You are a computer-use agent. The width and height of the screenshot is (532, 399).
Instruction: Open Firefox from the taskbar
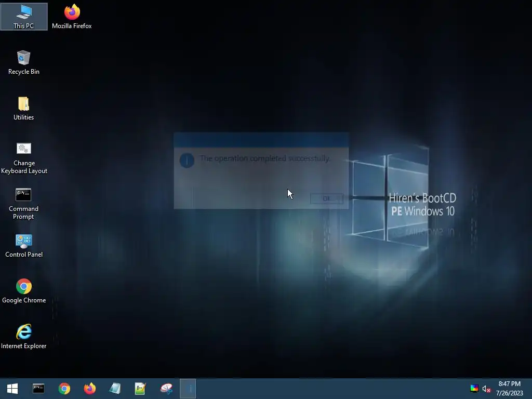pyautogui.click(x=89, y=389)
